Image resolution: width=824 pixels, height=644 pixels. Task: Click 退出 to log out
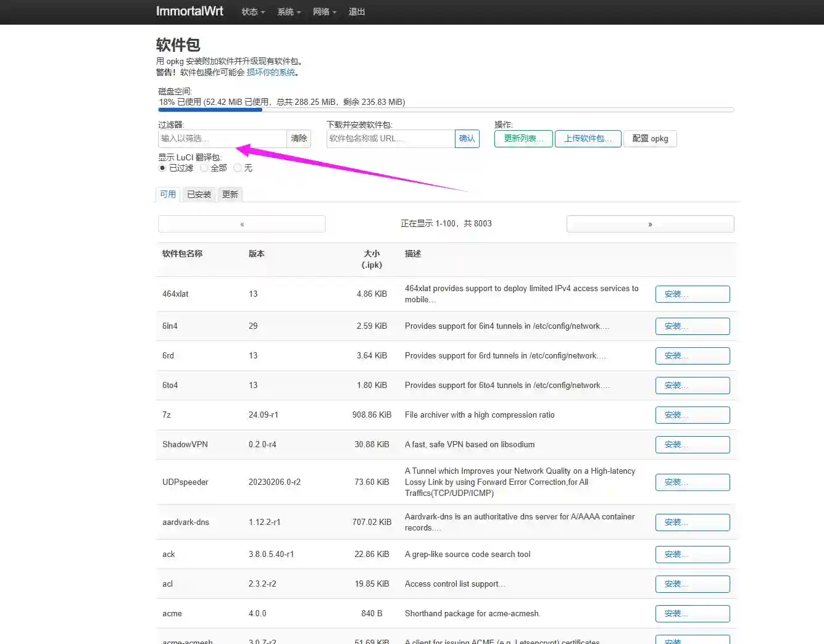click(356, 12)
